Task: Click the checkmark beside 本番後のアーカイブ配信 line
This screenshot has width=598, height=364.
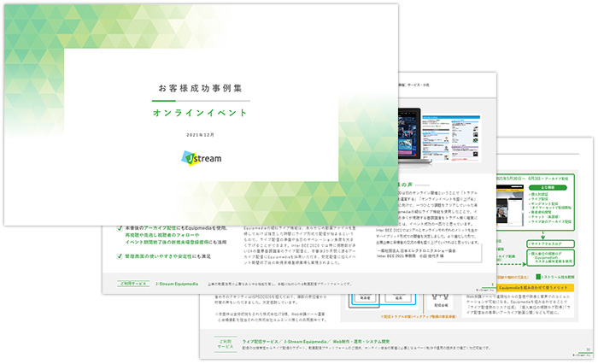Action: tap(120, 228)
